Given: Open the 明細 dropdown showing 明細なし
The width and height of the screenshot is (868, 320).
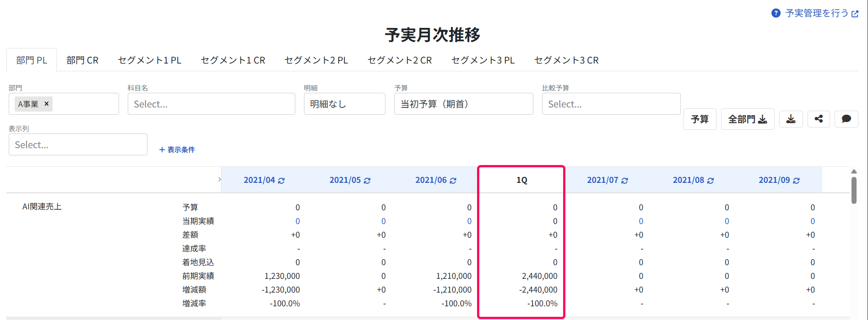Looking at the screenshot, I should pos(344,104).
